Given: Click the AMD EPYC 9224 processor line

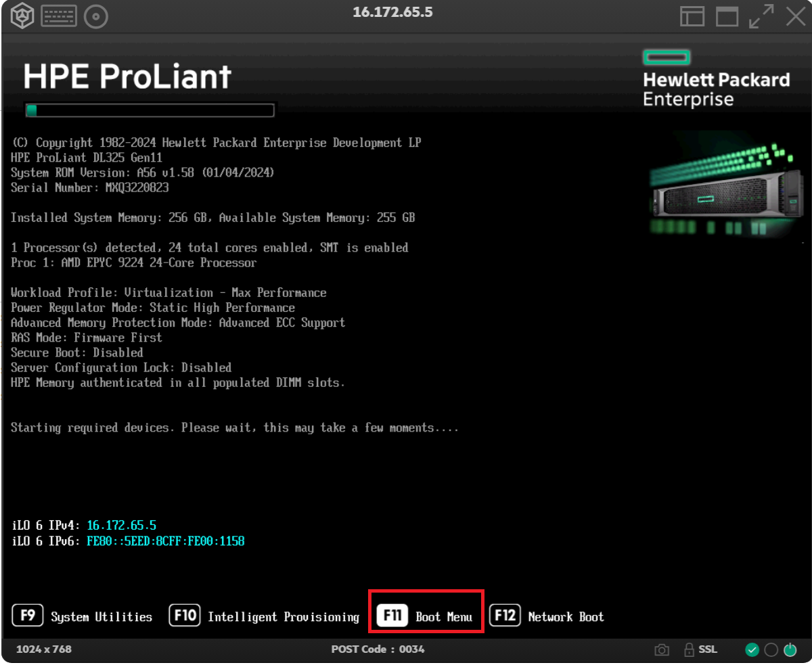Looking at the screenshot, I should tap(134, 262).
